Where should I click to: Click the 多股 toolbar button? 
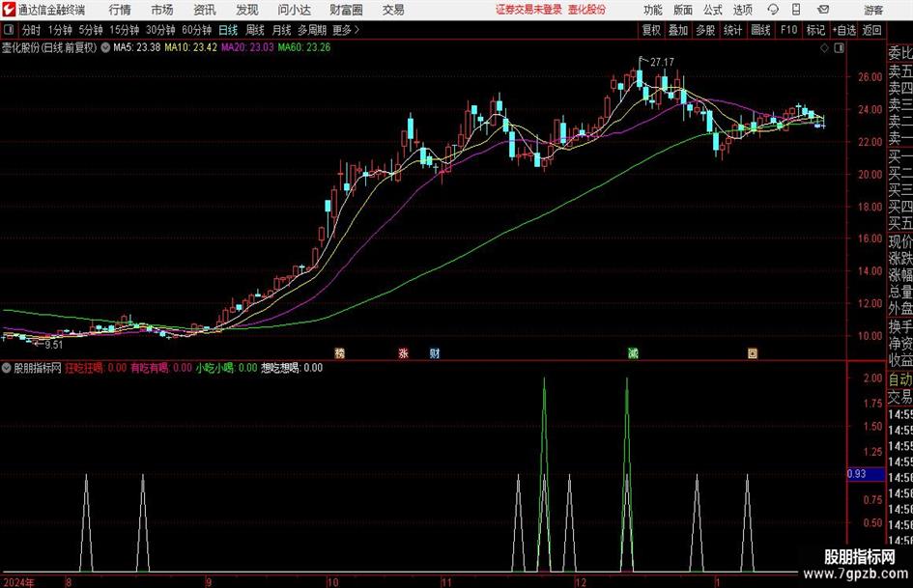pos(705,30)
